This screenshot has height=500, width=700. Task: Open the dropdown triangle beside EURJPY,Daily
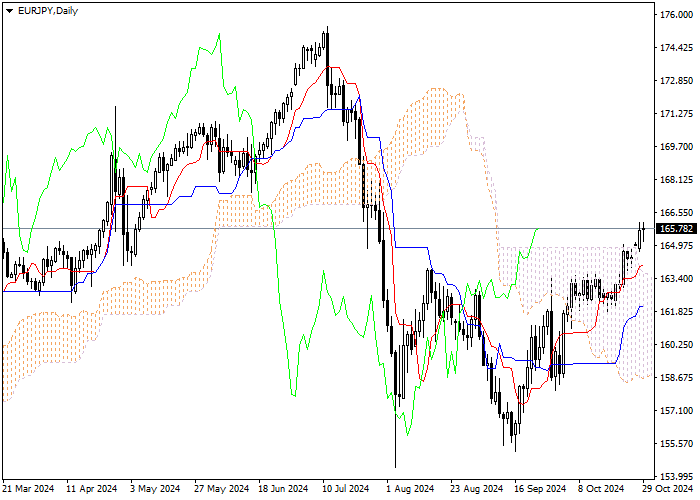[x=9, y=11]
